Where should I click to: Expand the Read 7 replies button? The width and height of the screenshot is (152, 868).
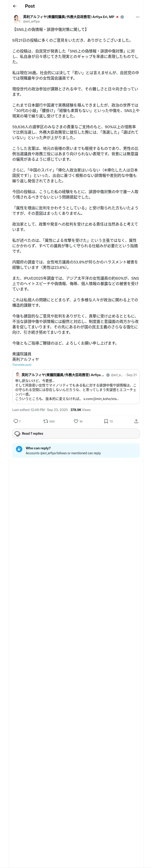tap(76, 433)
